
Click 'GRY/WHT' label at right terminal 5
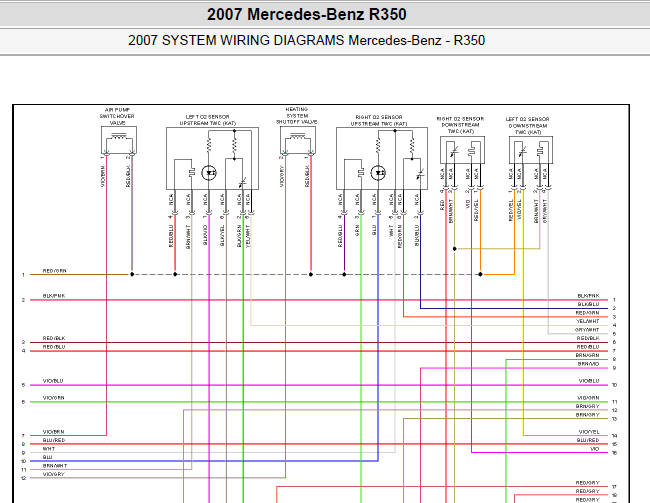click(587, 330)
